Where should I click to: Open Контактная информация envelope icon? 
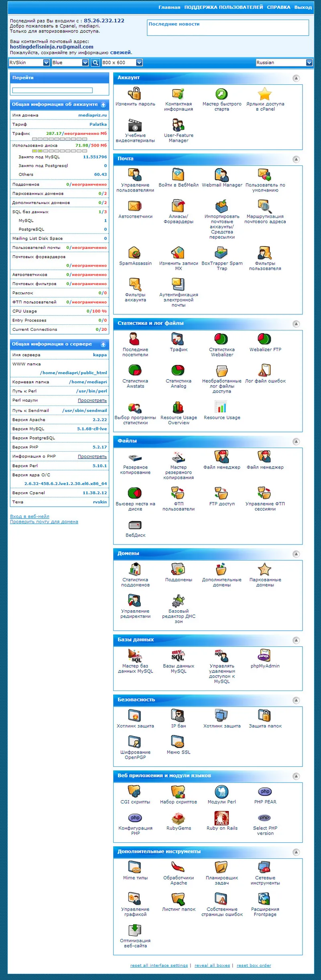178,94
